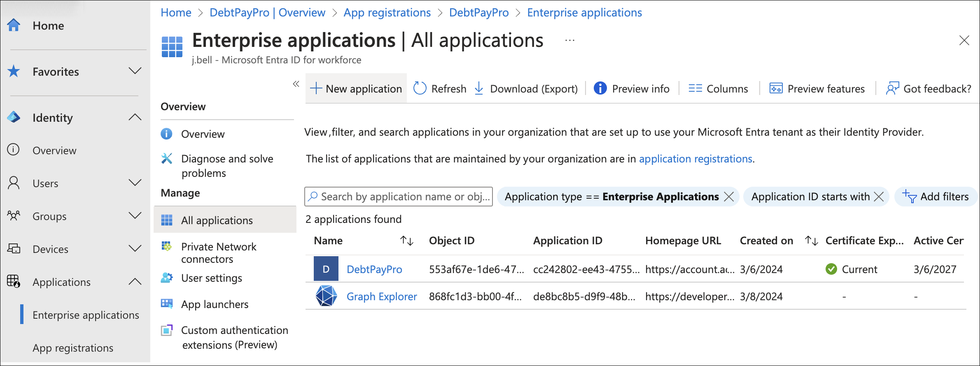Click the Got feedback person icon
The width and height of the screenshot is (980, 366).
click(892, 88)
